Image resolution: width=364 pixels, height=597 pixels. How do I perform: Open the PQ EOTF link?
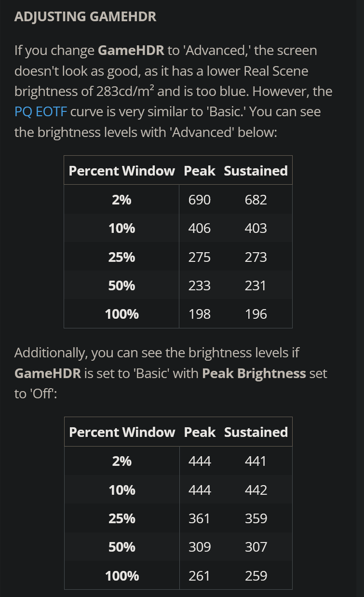click(42, 112)
